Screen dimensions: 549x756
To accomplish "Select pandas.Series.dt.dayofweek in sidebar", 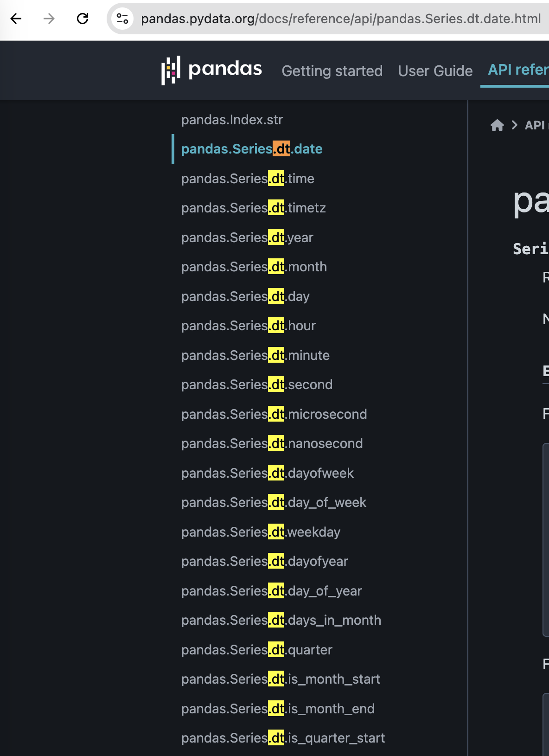I will click(267, 473).
